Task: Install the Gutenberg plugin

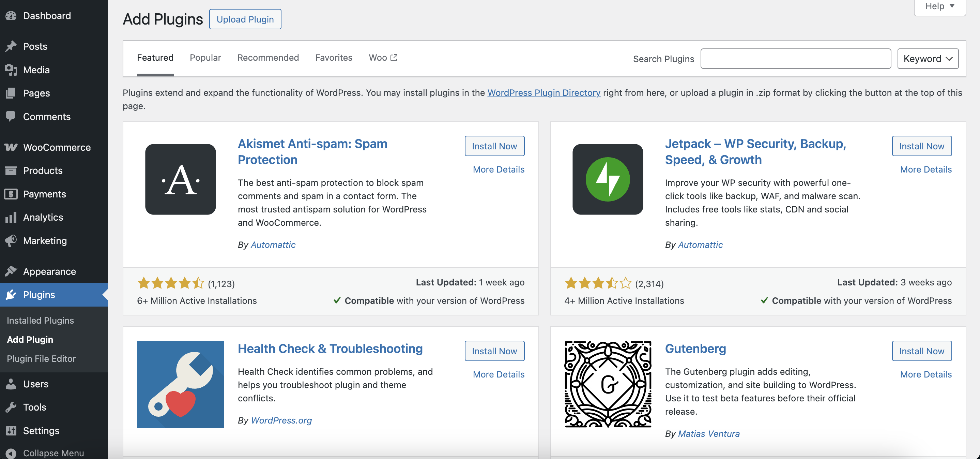Action: tap(922, 351)
